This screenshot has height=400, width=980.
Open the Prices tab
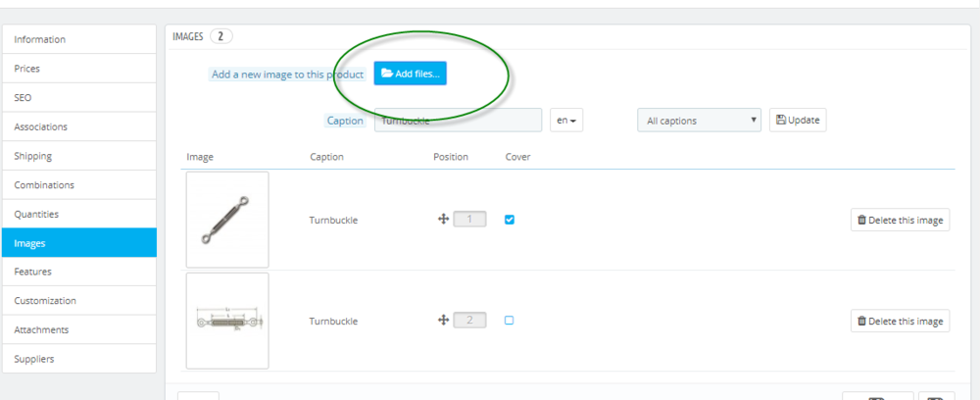[78, 69]
